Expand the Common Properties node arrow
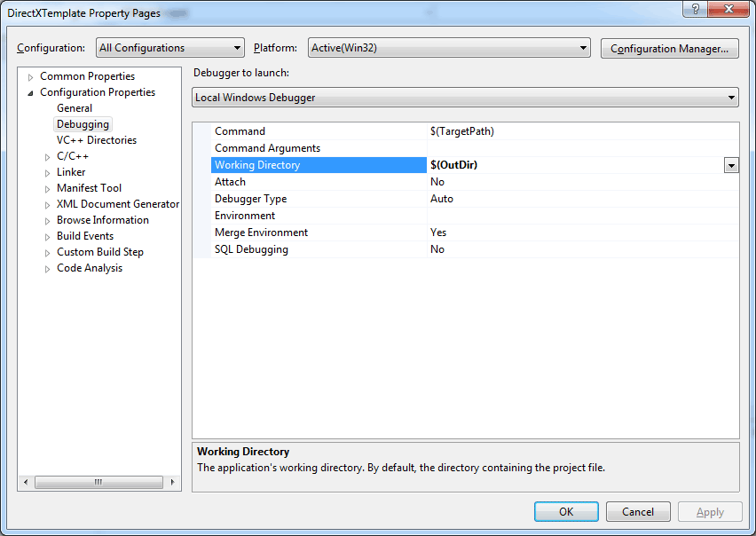Image resolution: width=756 pixels, height=536 pixels. coord(30,77)
